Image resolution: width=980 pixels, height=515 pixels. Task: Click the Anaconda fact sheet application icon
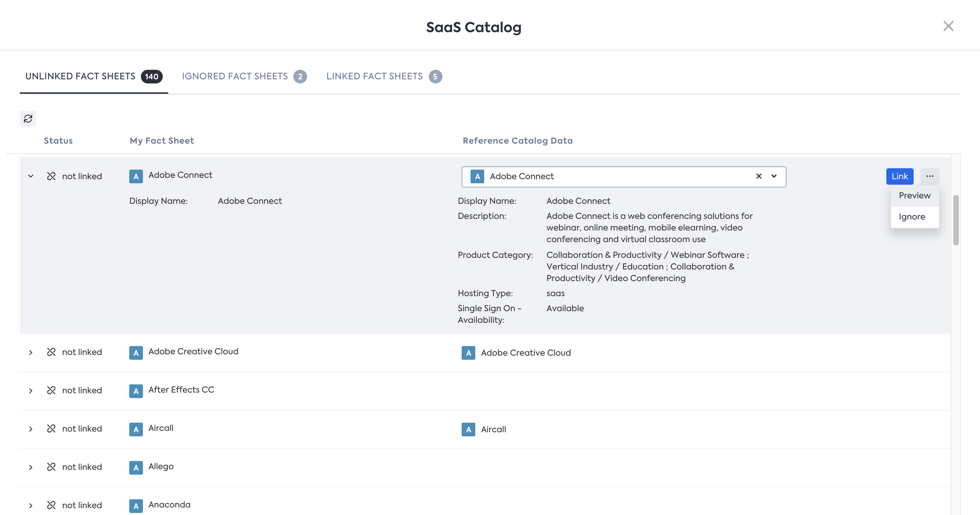pos(136,505)
